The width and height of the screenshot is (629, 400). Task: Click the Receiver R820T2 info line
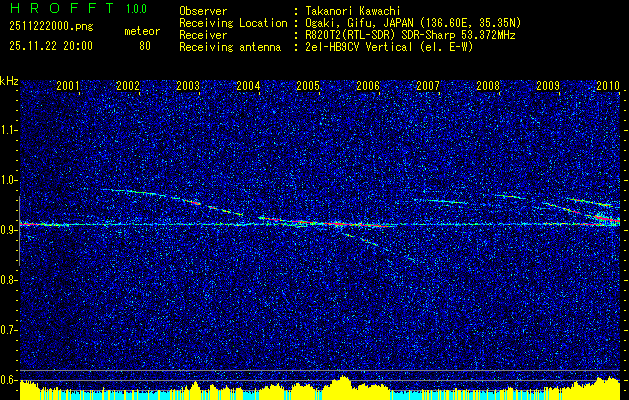(347, 35)
